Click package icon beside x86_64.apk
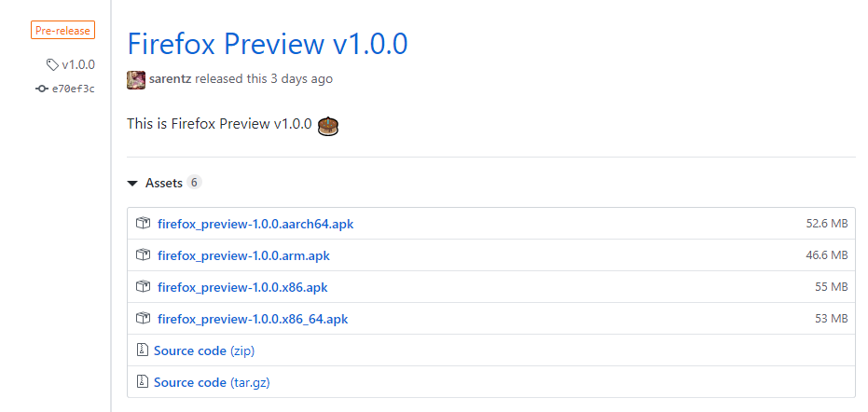This screenshot has width=868, height=412. 143,318
